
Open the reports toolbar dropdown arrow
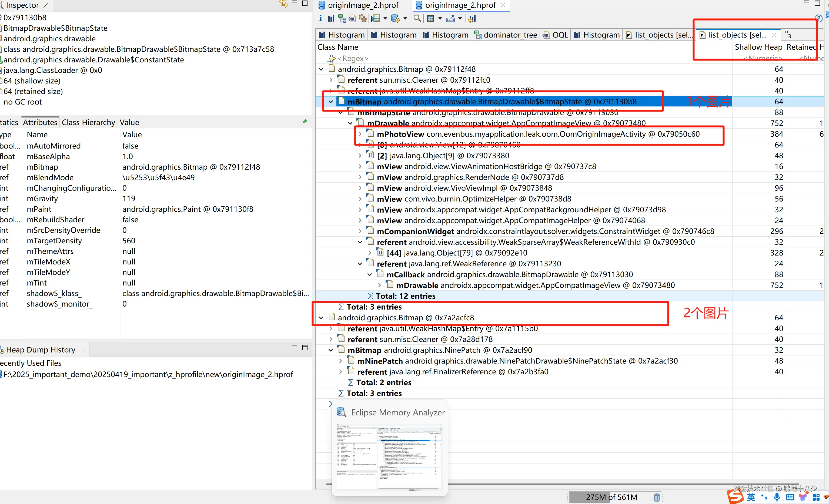click(385, 18)
